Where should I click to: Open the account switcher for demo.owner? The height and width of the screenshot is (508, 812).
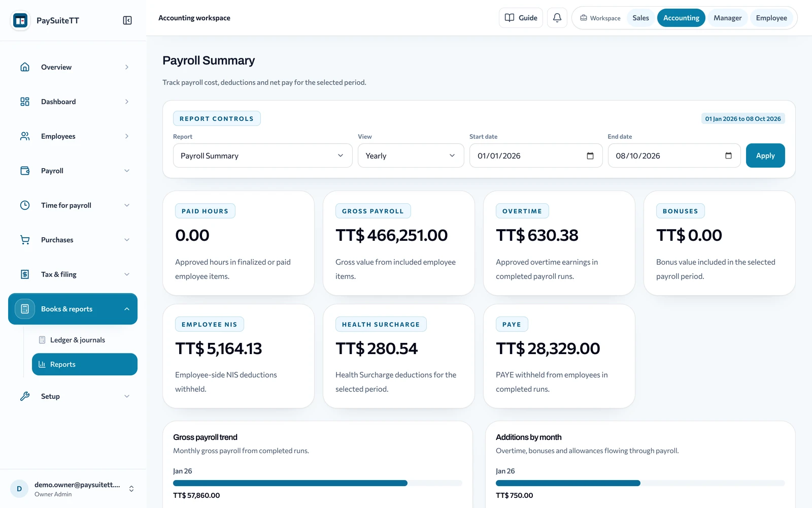[131, 489]
